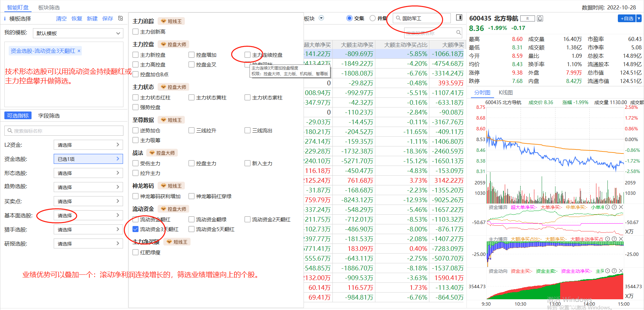This screenshot has width=644, height=310.
Task: Select the 字段筛选 tab
Action: click(x=49, y=116)
